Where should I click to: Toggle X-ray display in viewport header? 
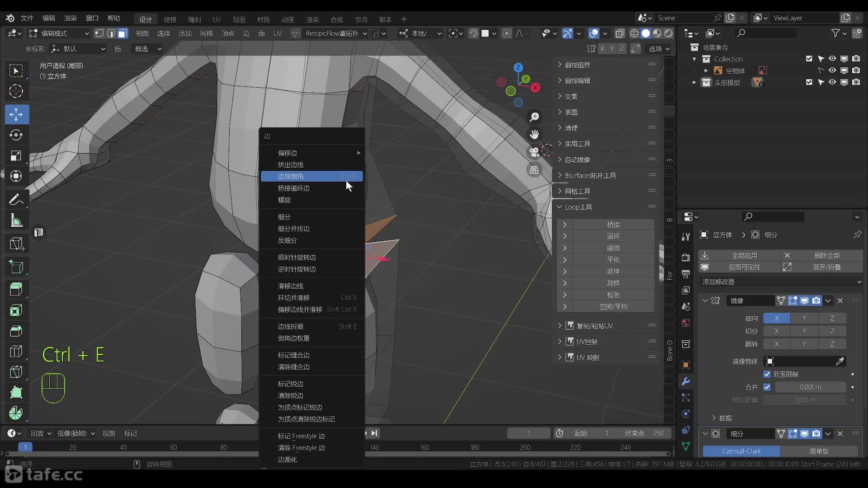point(620,33)
